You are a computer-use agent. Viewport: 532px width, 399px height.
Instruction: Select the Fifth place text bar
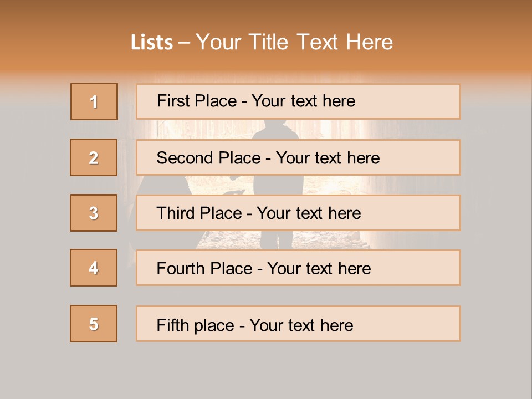pyautogui.click(x=298, y=324)
